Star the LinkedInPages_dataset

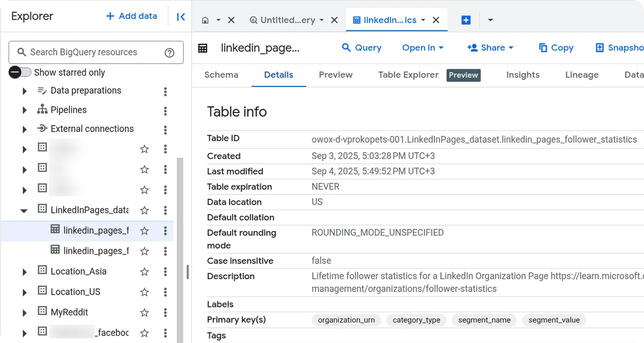144,210
